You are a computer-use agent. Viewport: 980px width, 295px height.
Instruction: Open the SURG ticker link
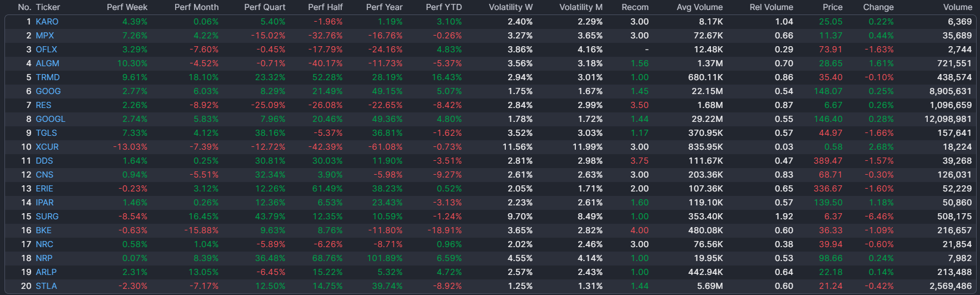tap(47, 217)
